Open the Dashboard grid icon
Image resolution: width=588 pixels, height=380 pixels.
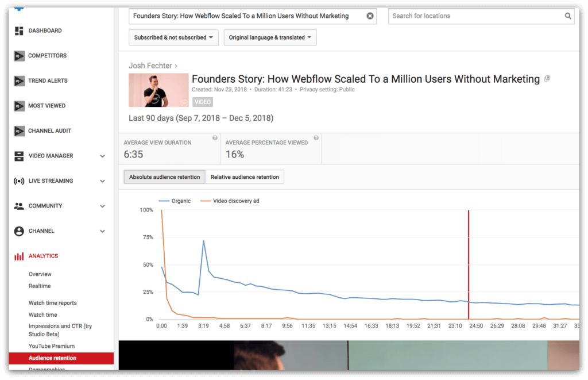coord(19,31)
